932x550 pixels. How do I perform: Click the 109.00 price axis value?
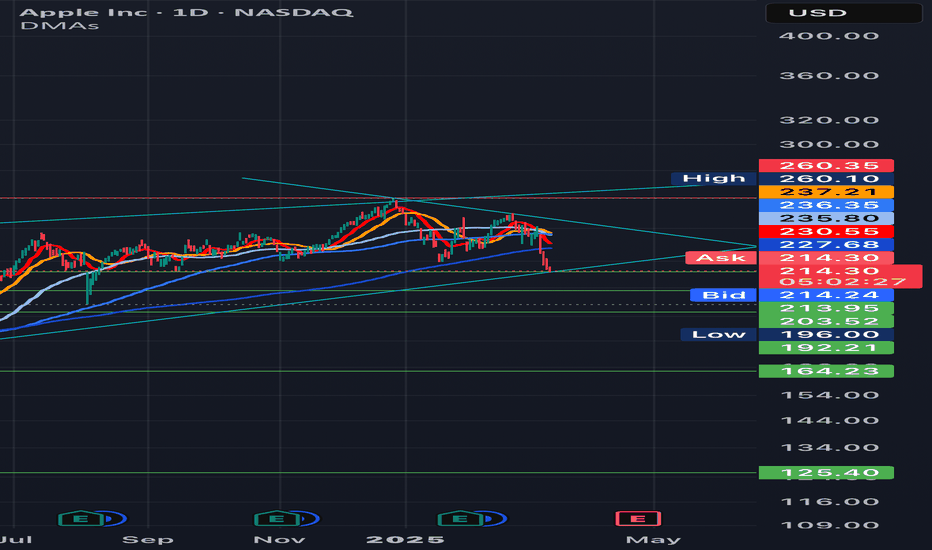(x=829, y=525)
